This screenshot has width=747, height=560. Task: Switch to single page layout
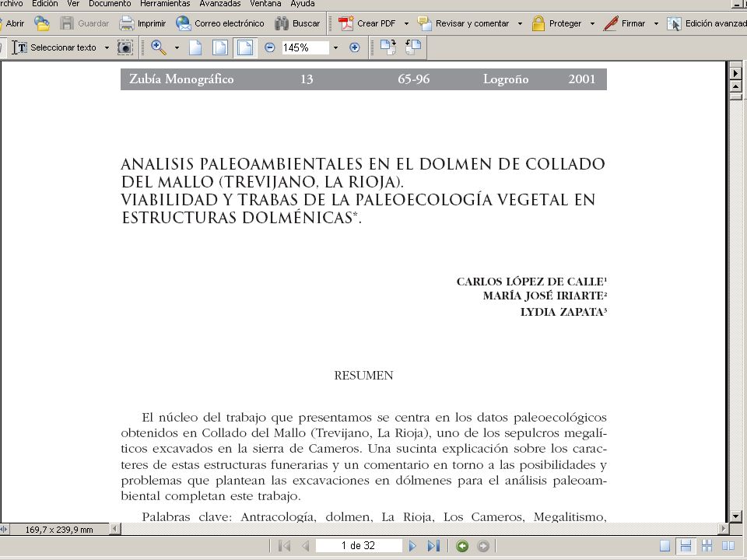click(x=665, y=546)
